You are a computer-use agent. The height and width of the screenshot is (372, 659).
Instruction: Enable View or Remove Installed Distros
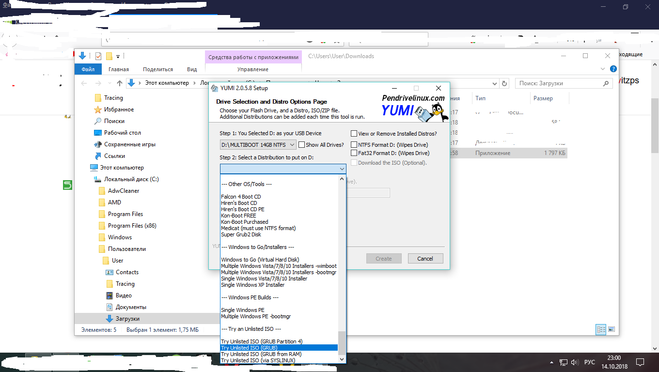pyautogui.click(x=354, y=134)
